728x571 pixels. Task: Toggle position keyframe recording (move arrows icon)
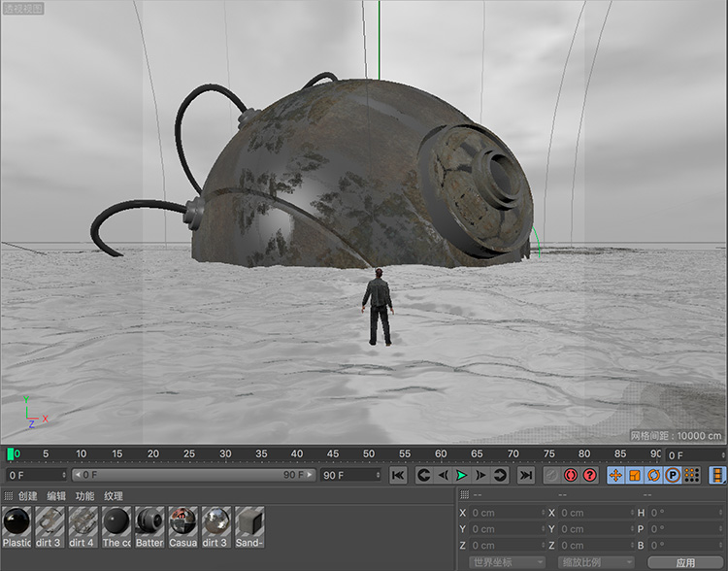(615, 475)
